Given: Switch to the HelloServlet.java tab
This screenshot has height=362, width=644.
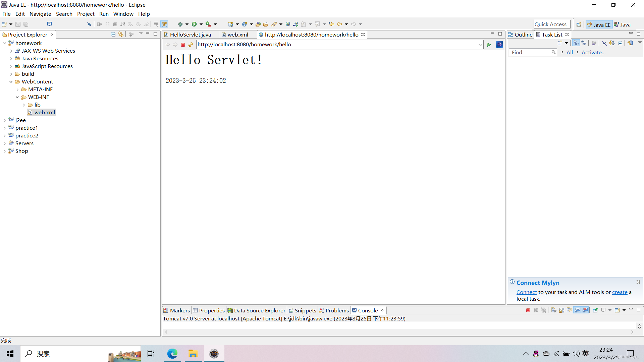Looking at the screenshot, I should 191,35.
